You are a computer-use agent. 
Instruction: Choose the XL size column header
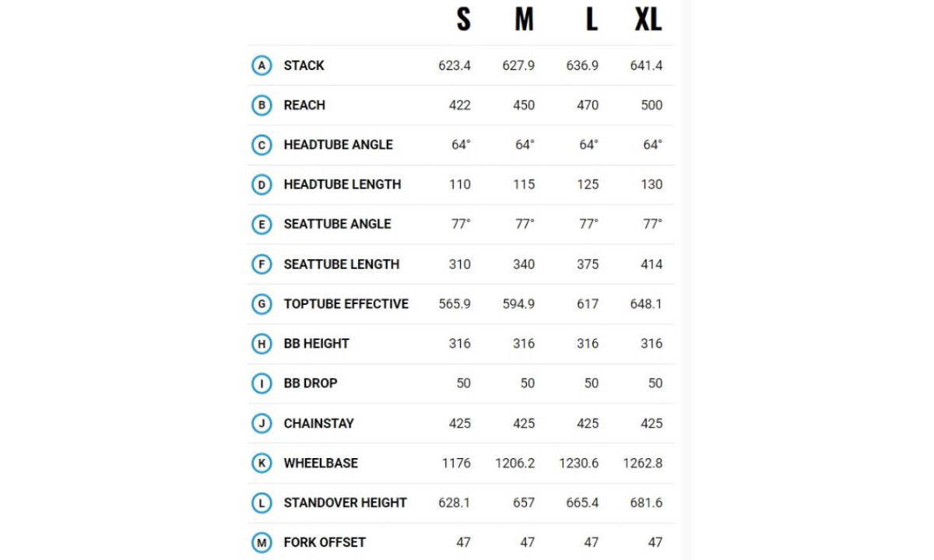click(648, 20)
